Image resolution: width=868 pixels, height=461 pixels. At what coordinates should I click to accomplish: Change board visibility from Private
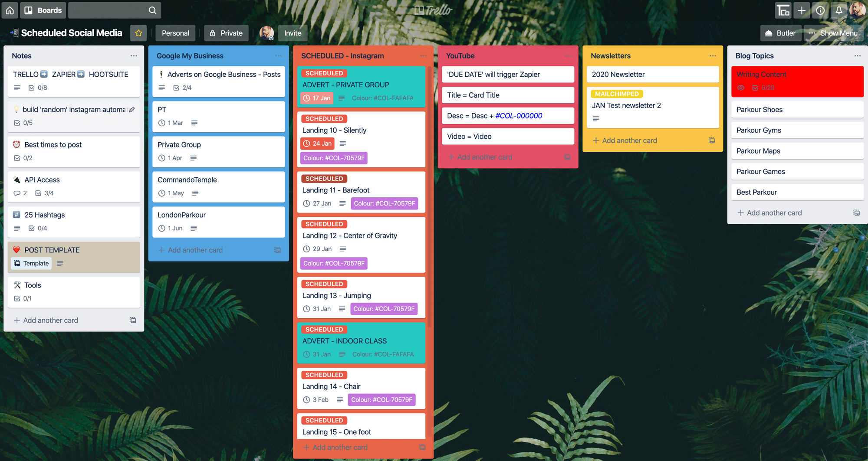point(227,33)
